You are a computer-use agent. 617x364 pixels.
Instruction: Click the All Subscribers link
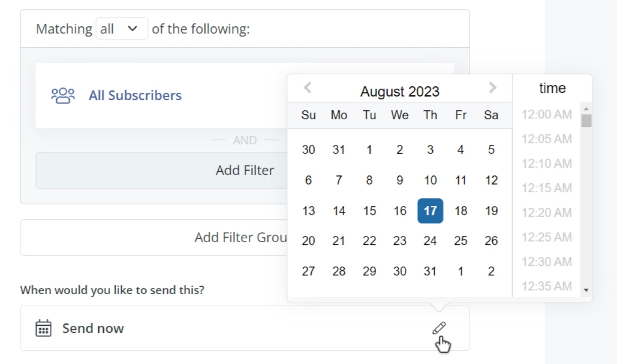coord(135,95)
